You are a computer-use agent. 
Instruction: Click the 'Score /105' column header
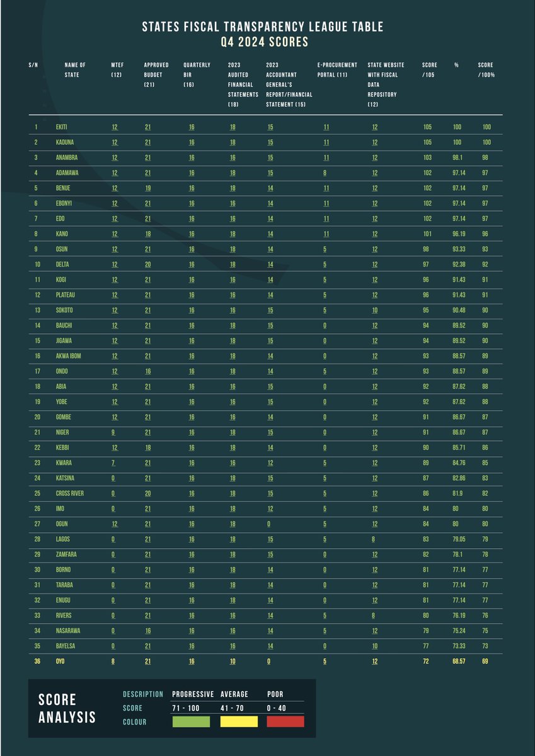(430, 70)
